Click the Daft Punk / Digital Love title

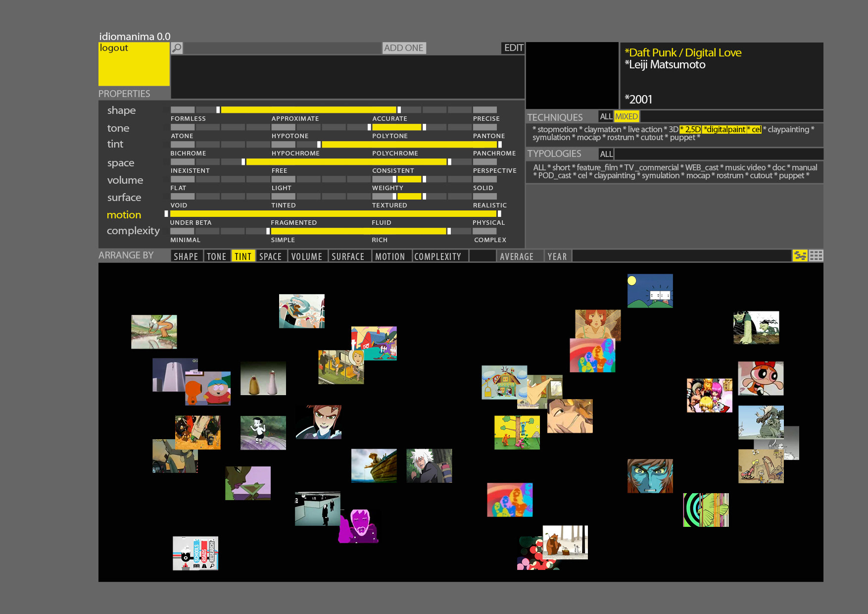pyautogui.click(x=683, y=52)
